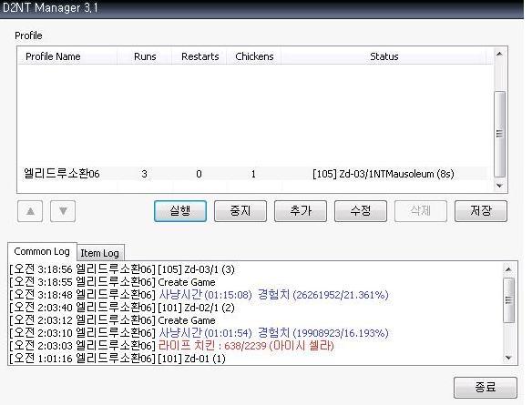The width and height of the screenshot is (532, 405).
Task: Click the log entry 1:01:16 [101] Zd-01 (1)
Action: [118, 359]
